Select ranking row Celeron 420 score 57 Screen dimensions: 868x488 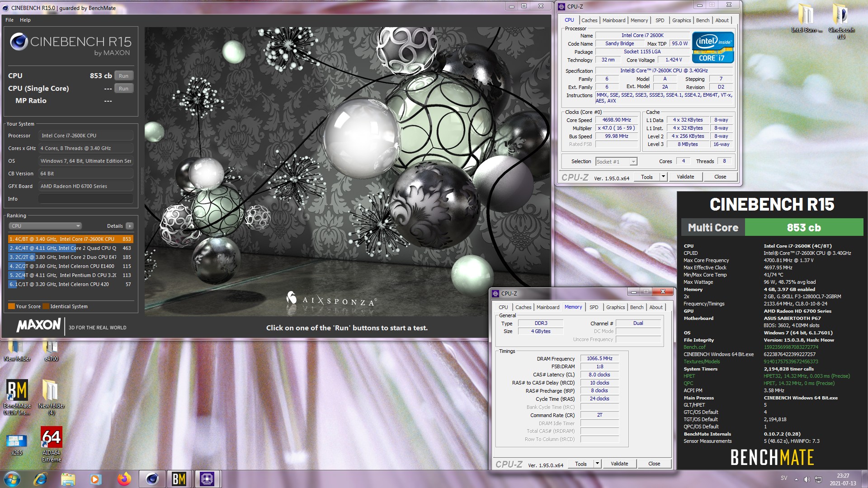pyautogui.click(x=71, y=284)
